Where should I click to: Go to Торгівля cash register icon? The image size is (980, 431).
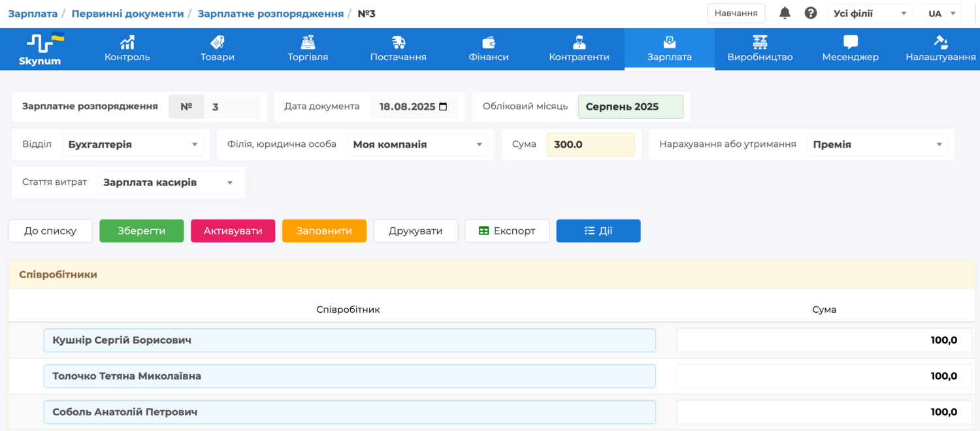tap(308, 43)
